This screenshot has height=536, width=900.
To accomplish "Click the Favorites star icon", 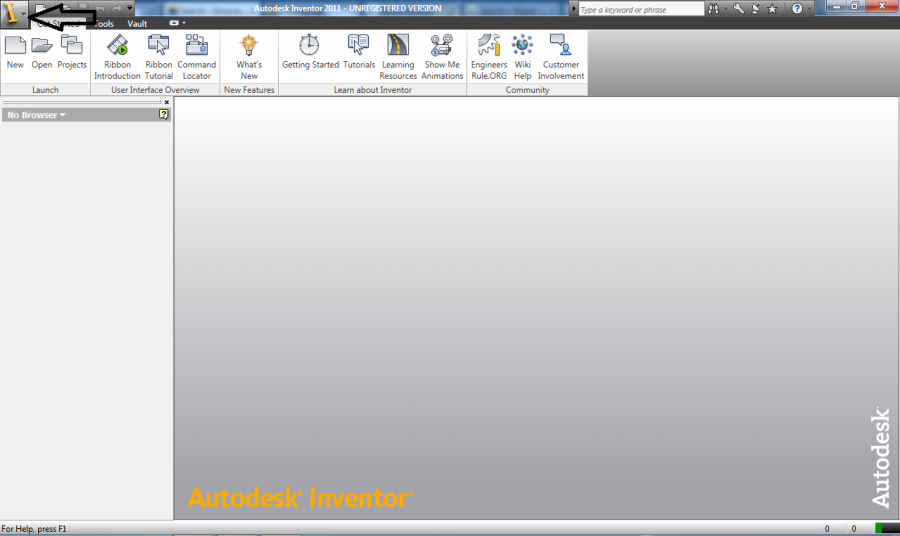I will tap(773, 9).
